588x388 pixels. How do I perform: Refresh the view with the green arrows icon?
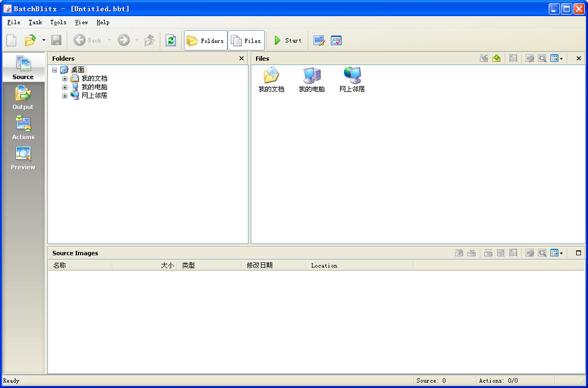coord(171,40)
